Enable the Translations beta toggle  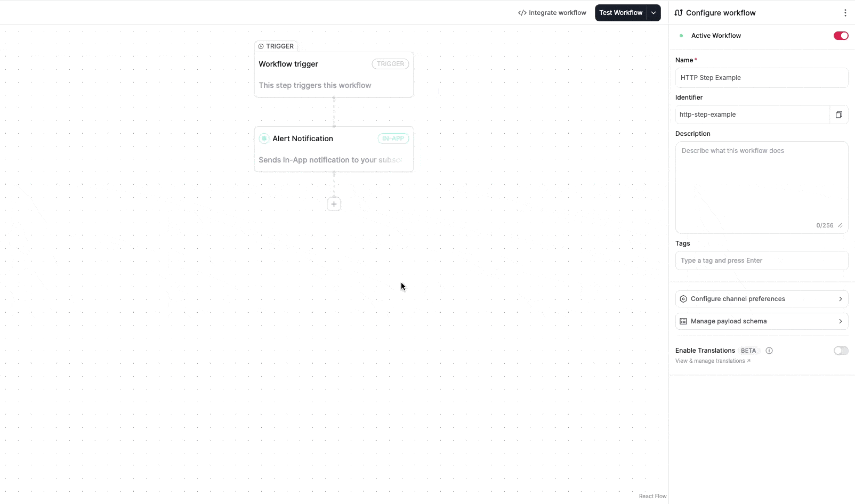pyautogui.click(x=841, y=351)
